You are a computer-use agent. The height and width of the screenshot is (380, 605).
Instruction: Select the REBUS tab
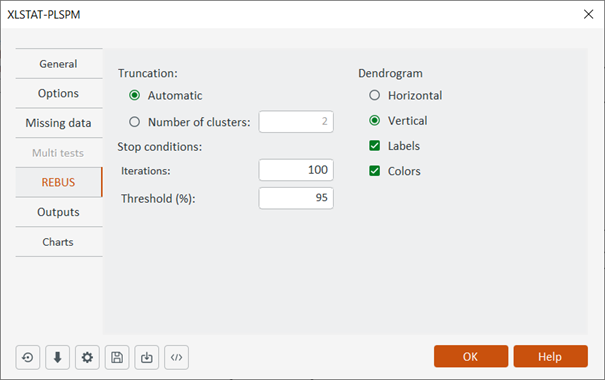click(59, 182)
